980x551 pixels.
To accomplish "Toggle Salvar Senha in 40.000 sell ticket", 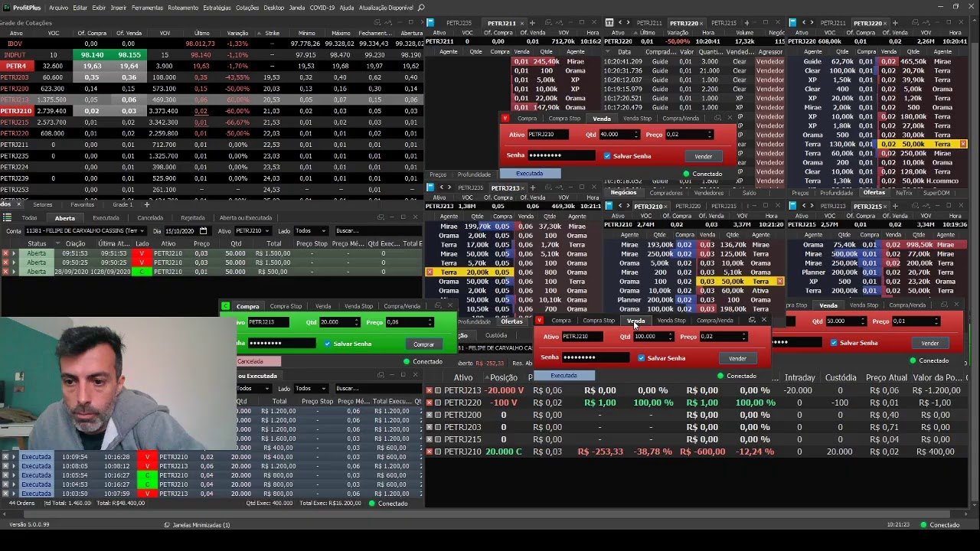I will click(607, 156).
